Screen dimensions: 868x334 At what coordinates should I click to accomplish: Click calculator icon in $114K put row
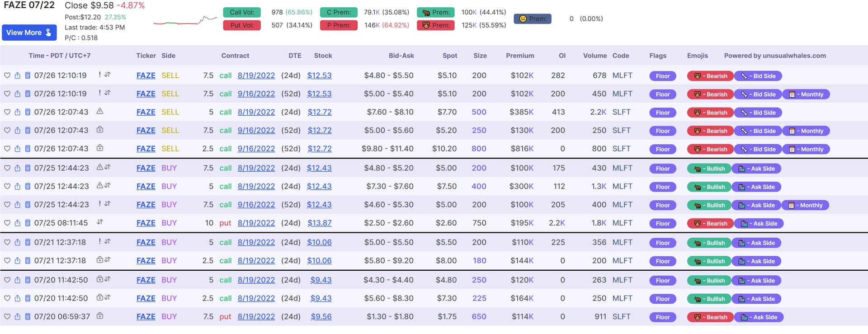(x=28, y=317)
